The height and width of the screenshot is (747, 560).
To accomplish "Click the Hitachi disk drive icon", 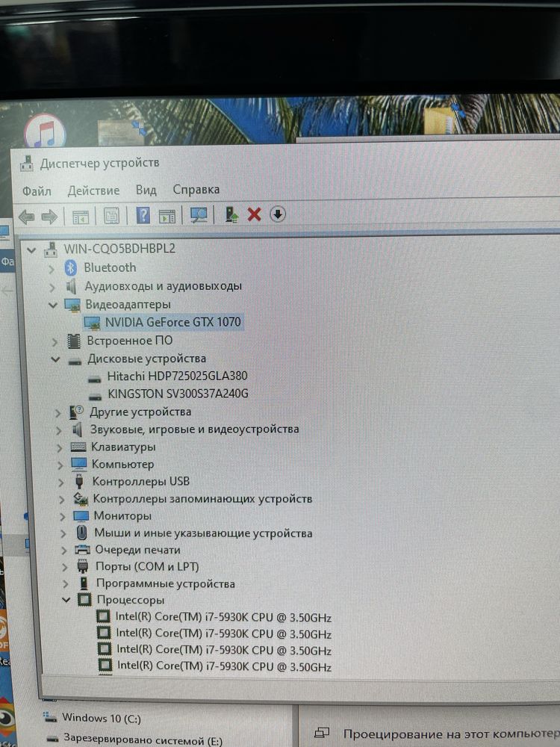I will (95, 379).
